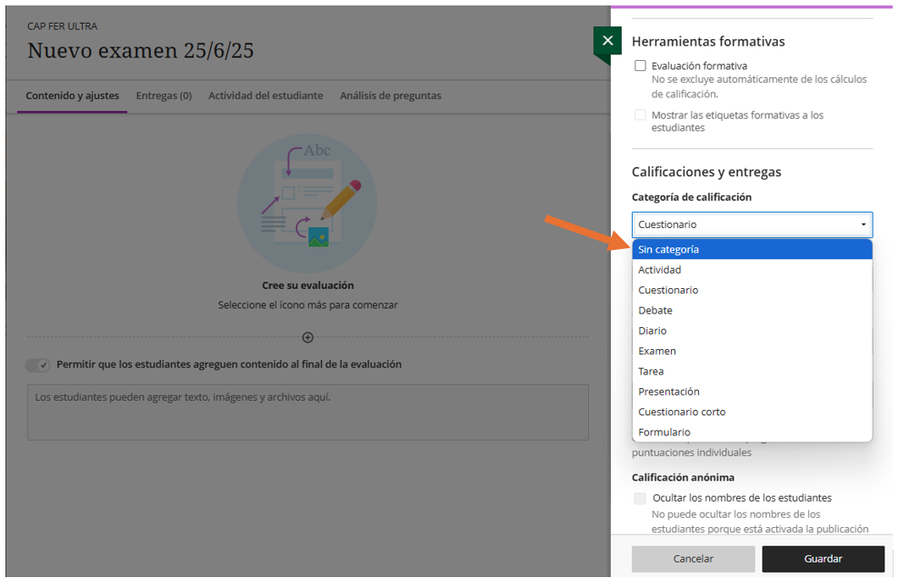Choose Presentación in the list
The width and height of the screenshot is (899, 588).
[753, 392]
